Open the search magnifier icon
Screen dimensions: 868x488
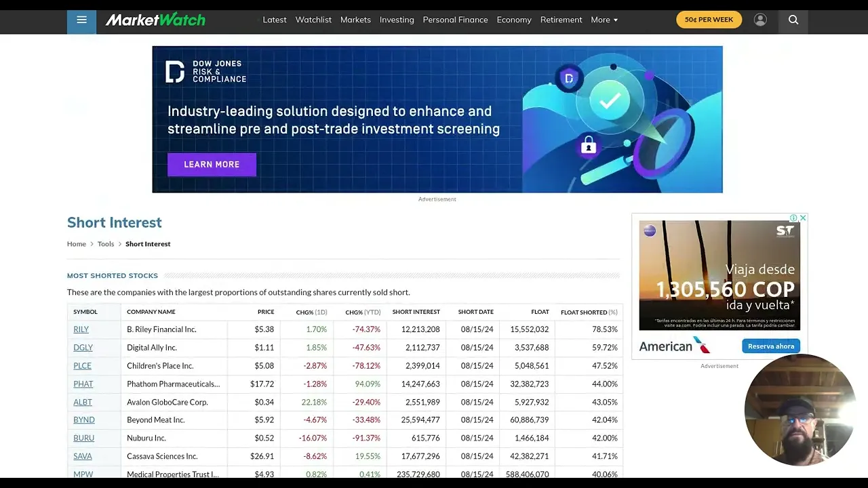[x=793, y=20]
